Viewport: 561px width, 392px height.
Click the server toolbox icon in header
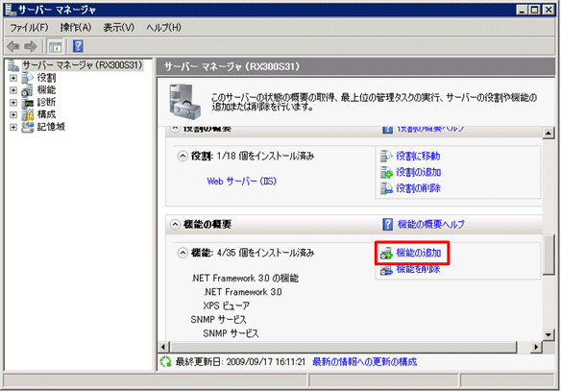click(185, 102)
